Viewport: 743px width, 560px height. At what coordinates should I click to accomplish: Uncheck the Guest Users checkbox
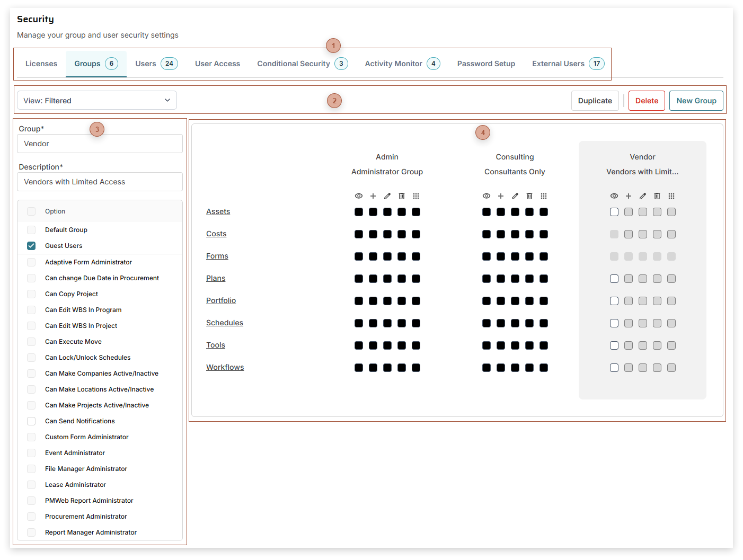(x=31, y=246)
